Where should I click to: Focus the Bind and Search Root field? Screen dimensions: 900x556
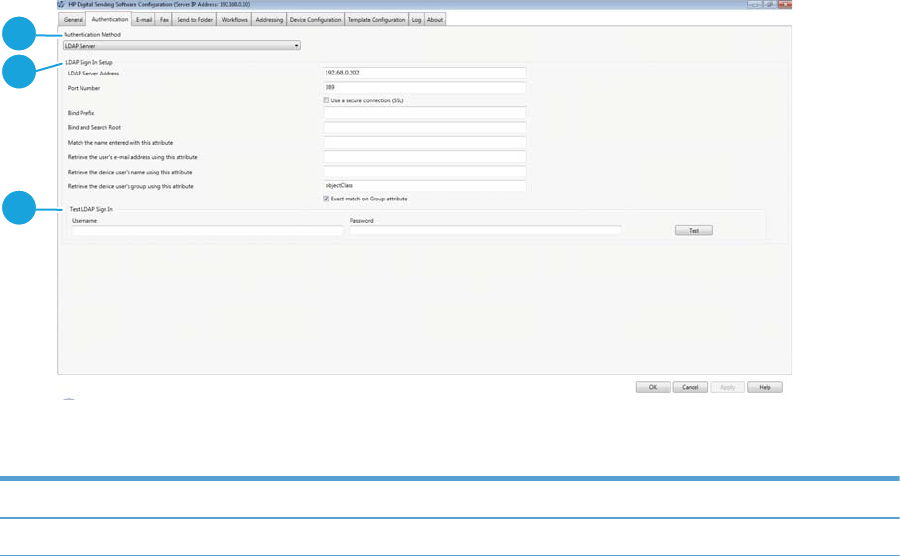click(425, 127)
